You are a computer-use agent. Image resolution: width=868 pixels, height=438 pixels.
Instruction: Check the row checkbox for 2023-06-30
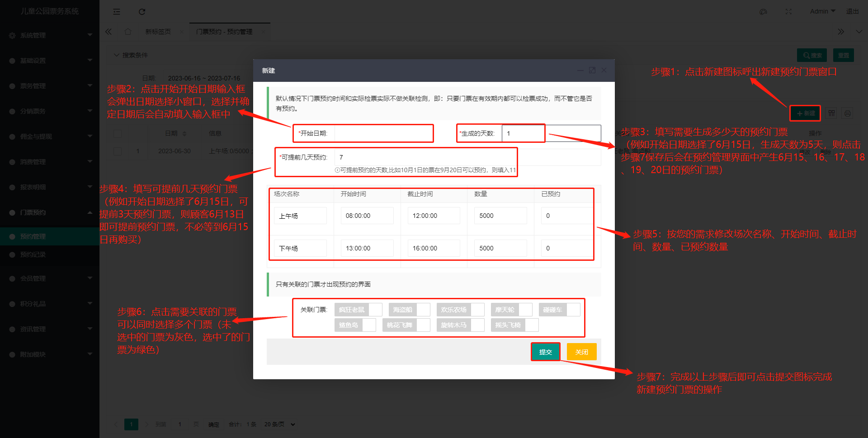click(118, 151)
